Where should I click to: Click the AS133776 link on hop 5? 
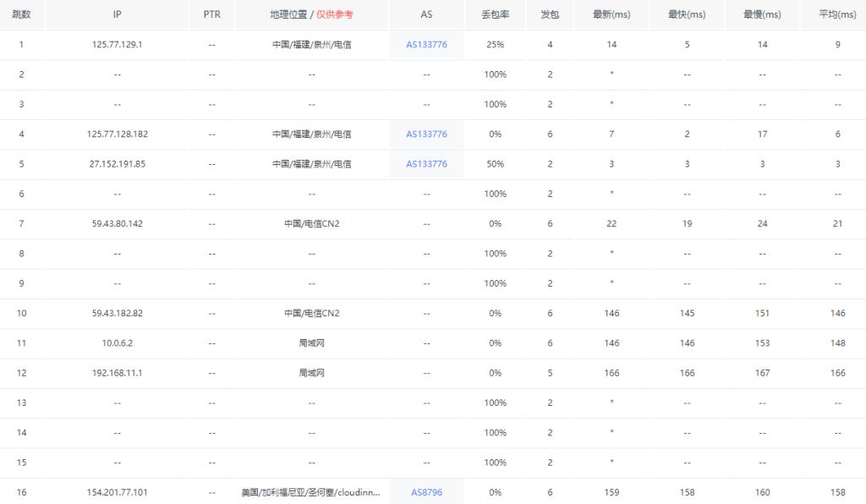tap(425, 163)
